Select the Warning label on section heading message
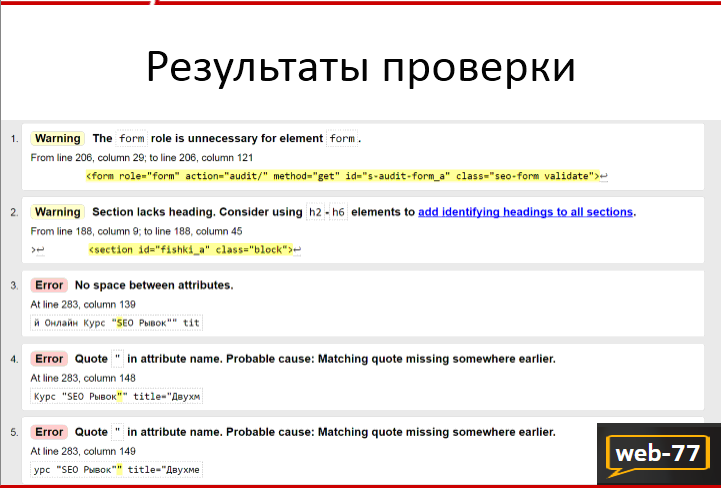 57,212
